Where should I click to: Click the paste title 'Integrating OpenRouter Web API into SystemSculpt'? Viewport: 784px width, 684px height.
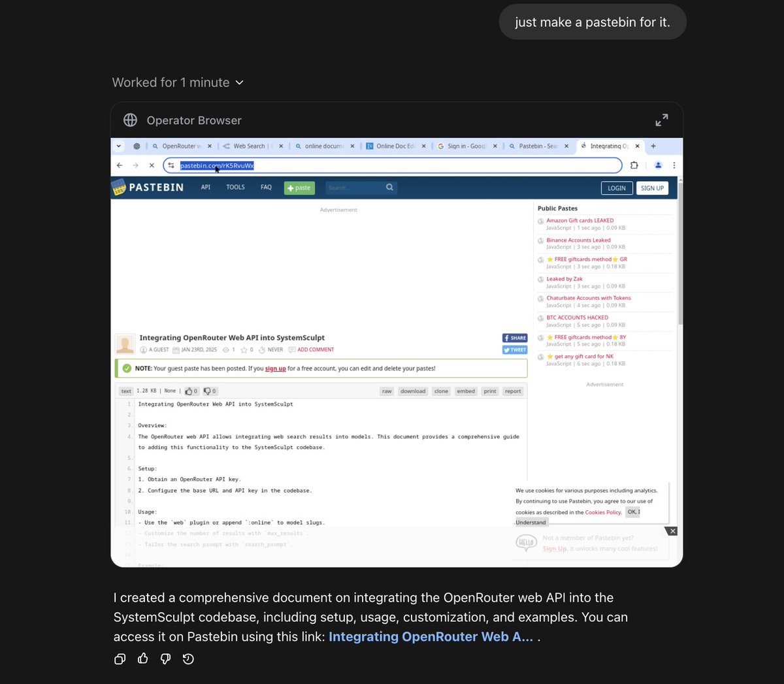click(232, 338)
